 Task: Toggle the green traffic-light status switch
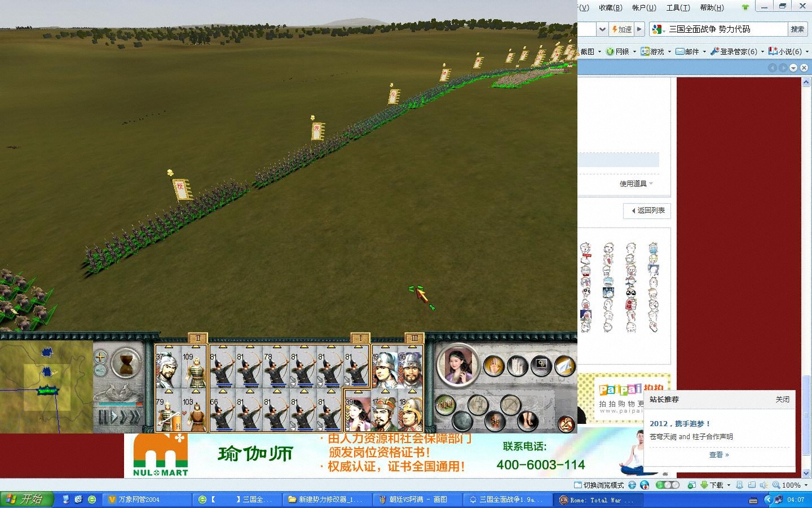coord(668,485)
